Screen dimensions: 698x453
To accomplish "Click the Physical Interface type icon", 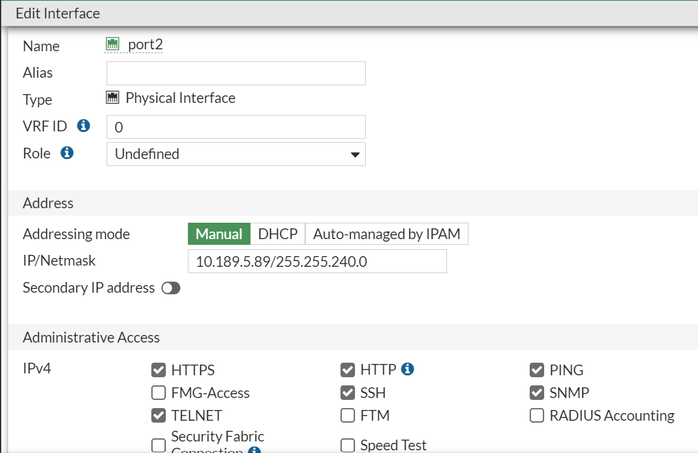I will click(x=113, y=98).
